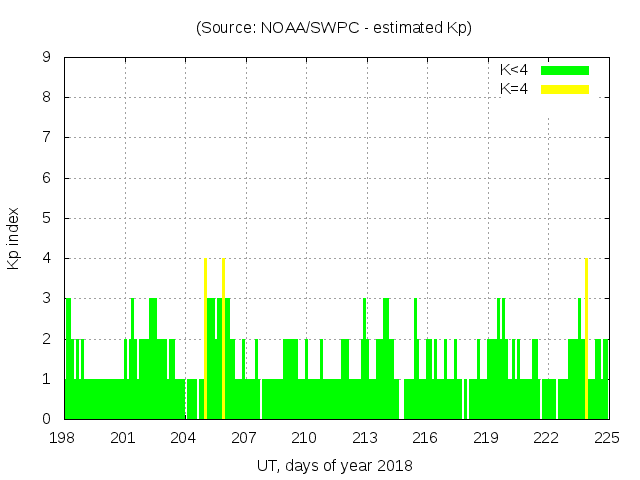Select y-axis tick label 9
This screenshot has width=640, height=480.
click(46, 58)
